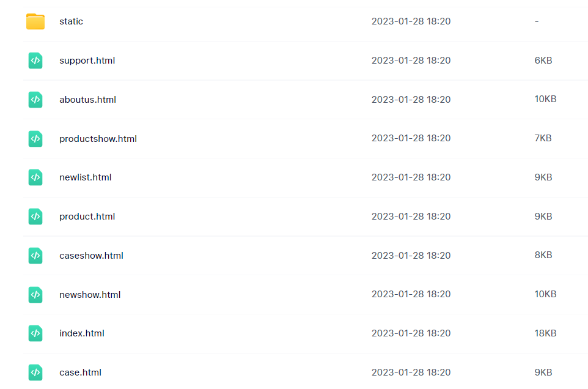This screenshot has width=588, height=389.
Task: Click the 18KB size of index.html
Action: tap(545, 333)
